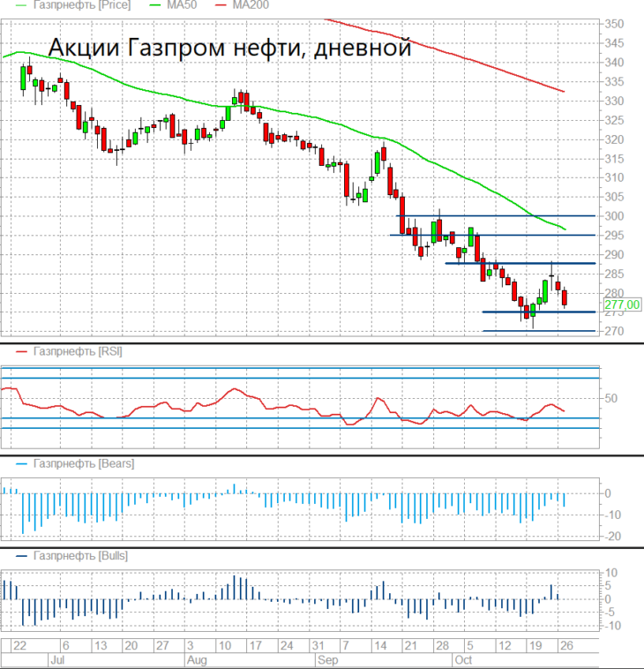Click the Aug month label on time axis

197,660
